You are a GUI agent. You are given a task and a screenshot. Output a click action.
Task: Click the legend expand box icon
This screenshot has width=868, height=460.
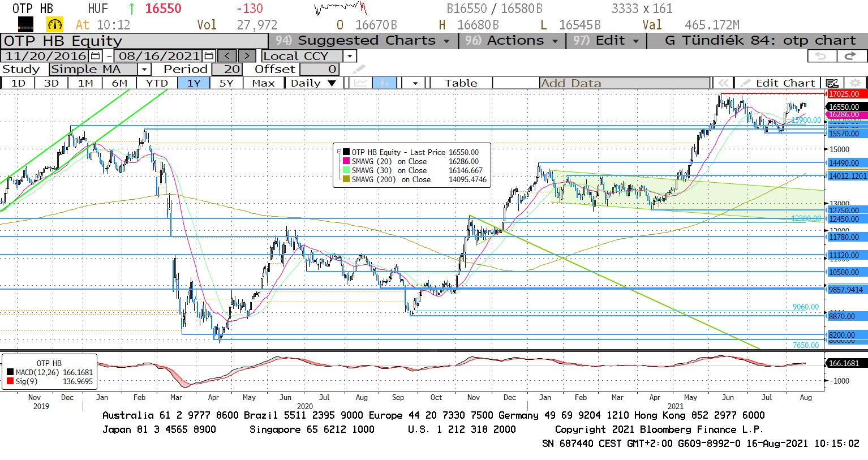point(339,152)
